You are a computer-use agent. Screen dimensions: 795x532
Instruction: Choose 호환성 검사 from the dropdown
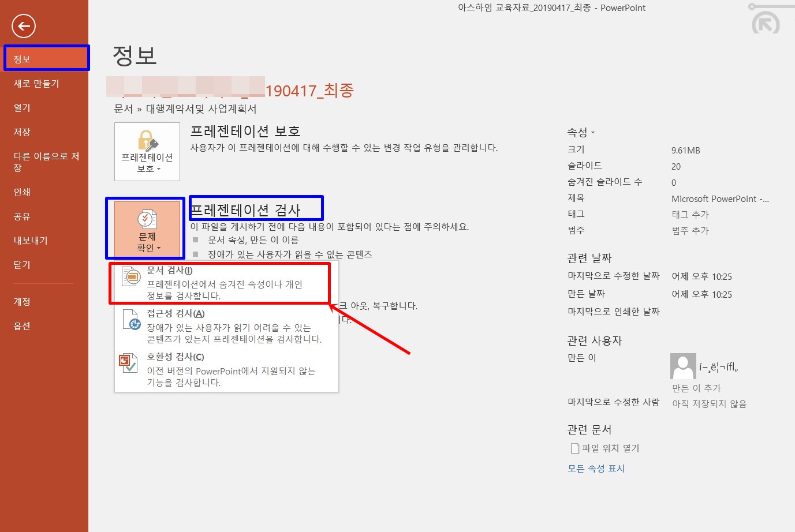click(x=226, y=369)
